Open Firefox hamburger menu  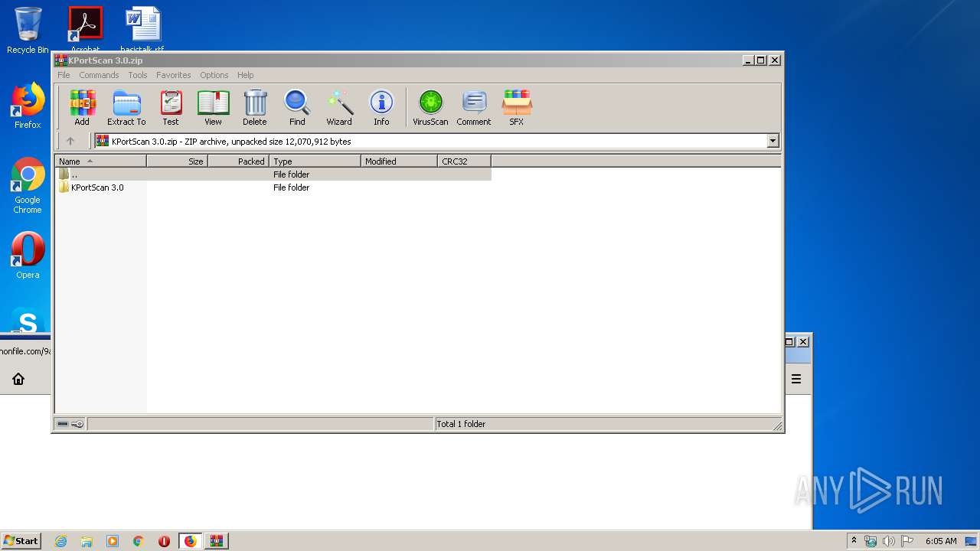tap(796, 379)
